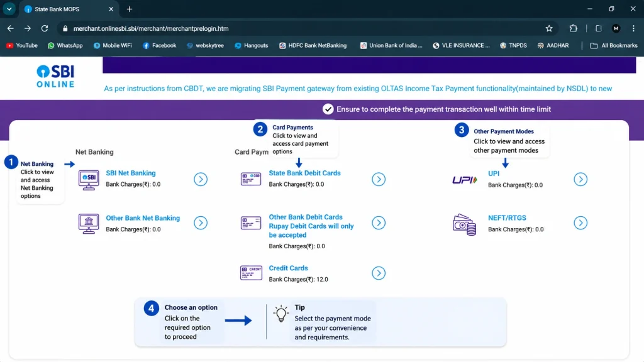This screenshot has width=644, height=362.
Task: Open the Chrome three-dot menu
Action: 633,28
